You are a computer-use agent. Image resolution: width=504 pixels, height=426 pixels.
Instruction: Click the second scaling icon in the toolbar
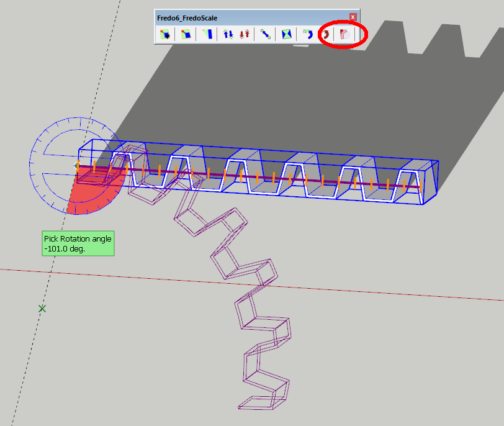click(x=185, y=35)
